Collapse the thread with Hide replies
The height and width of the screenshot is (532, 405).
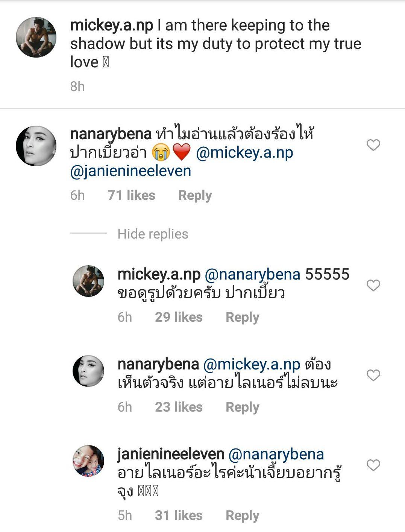pos(153,234)
